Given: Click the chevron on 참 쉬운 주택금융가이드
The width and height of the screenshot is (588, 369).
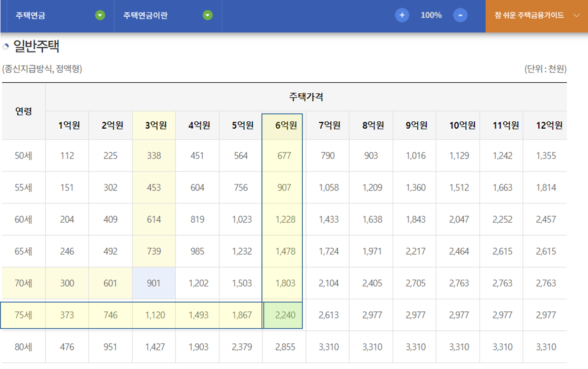Looking at the screenshot, I should click(577, 14).
